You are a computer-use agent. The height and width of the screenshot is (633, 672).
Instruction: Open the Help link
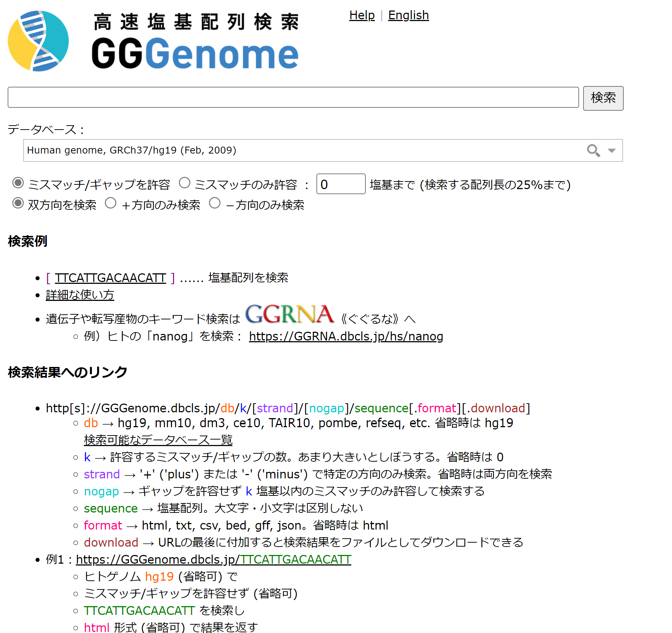362,15
